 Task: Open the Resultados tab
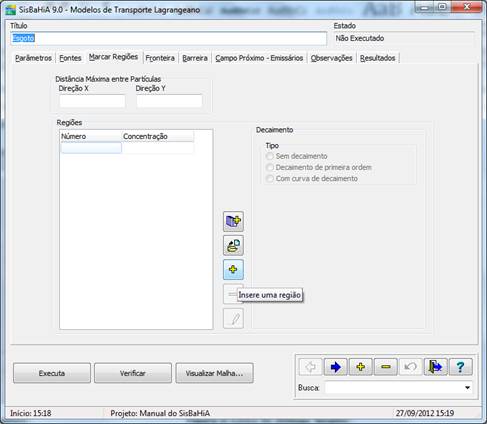click(x=377, y=58)
